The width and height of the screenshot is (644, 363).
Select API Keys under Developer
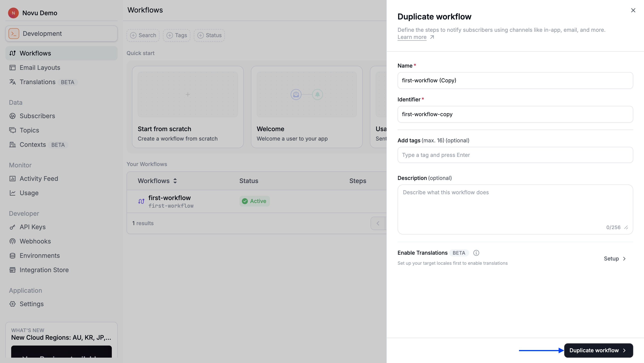pyautogui.click(x=32, y=227)
